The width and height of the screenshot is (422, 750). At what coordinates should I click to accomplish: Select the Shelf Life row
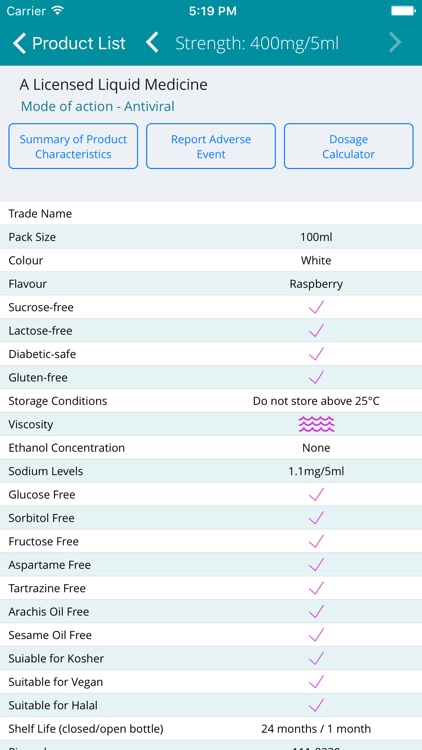tap(211, 729)
